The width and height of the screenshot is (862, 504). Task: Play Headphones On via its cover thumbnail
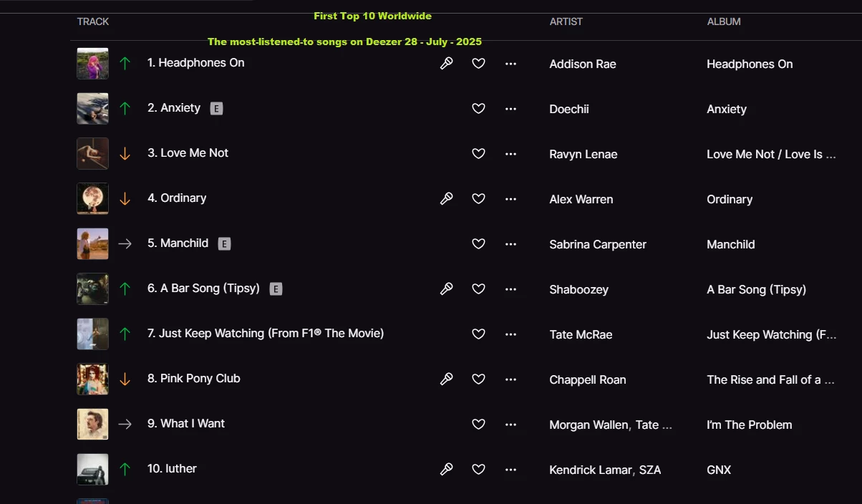tap(93, 64)
